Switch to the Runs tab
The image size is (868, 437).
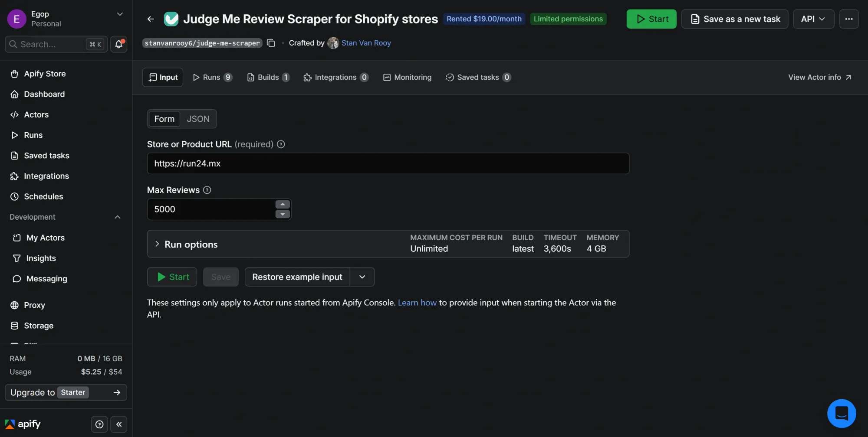(212, 77)
